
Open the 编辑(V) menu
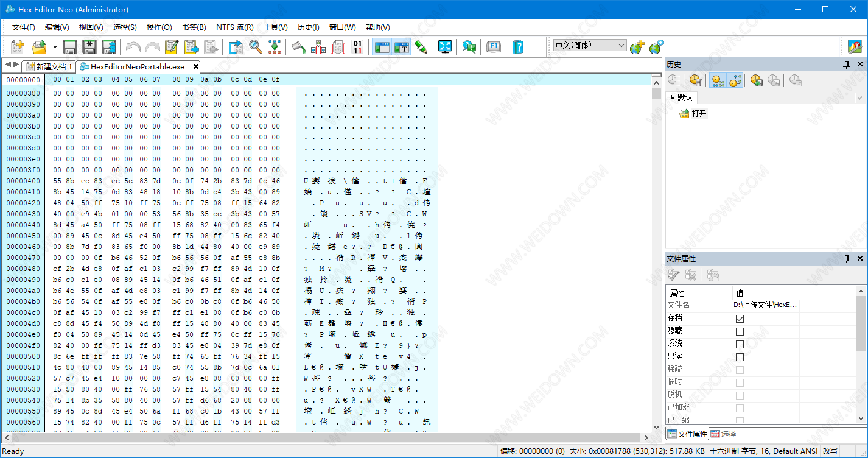[x=57, y=27]
